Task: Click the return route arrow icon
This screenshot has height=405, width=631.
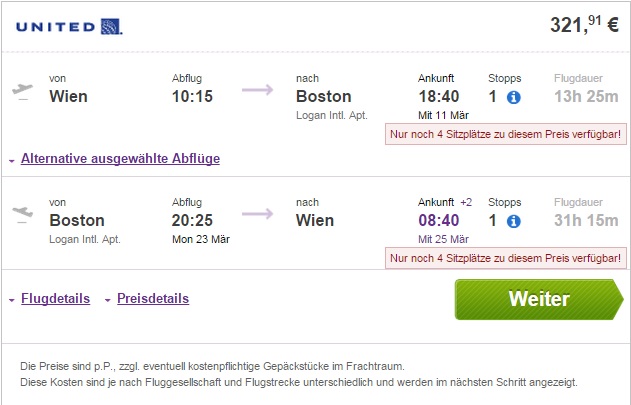Action: pyautogui.click(x=258, y=214)
